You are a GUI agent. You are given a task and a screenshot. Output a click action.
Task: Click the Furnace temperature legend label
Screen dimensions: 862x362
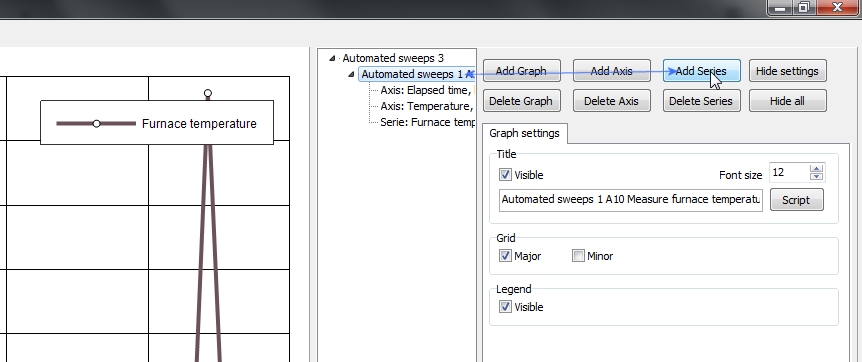[199, 124]
